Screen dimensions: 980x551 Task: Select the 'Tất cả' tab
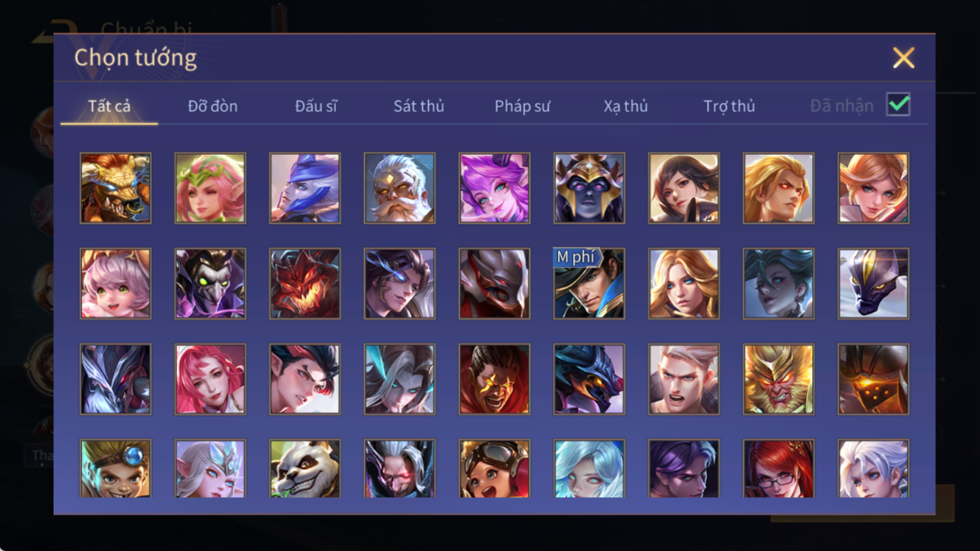[x=109, y=106]
